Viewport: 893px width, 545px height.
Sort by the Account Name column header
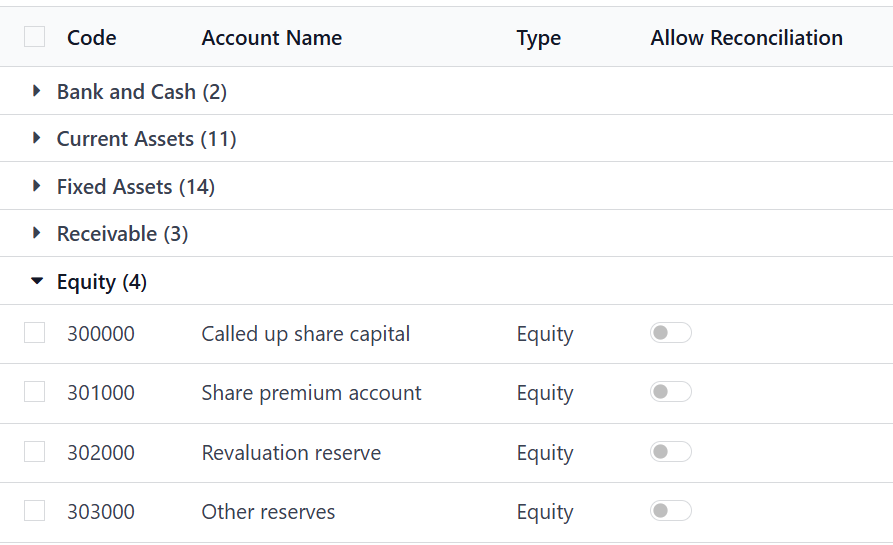pos(272,38)
